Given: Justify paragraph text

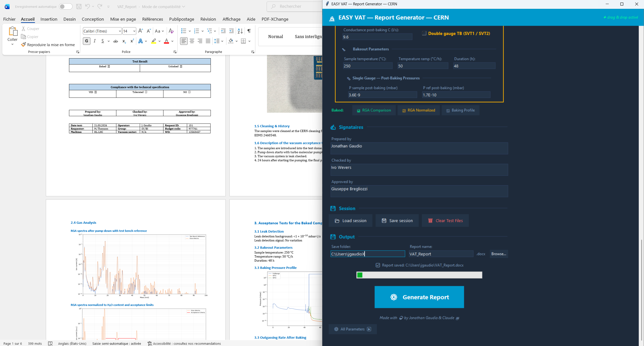Looking at the screenshot, I should point(208,41).
